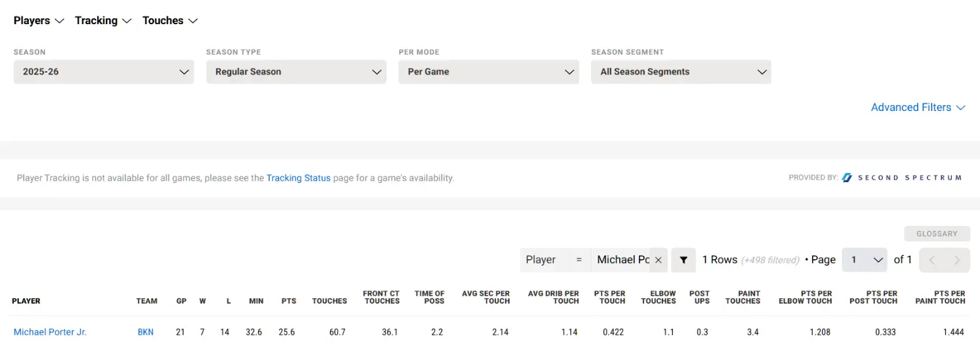Open the page number dropdown
This screenshot has height=361, width=980.
[864, 260]
